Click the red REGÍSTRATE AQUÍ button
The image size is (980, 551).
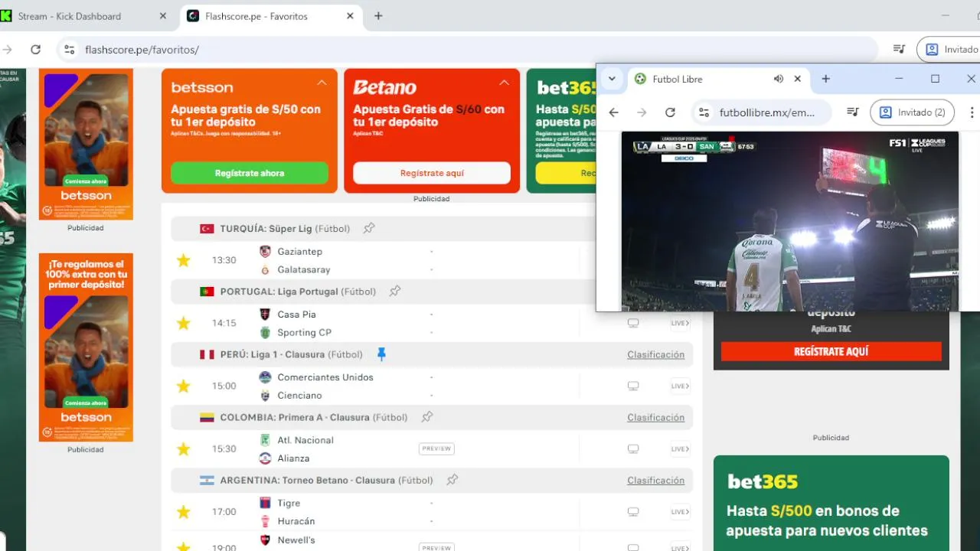[831, 351]
